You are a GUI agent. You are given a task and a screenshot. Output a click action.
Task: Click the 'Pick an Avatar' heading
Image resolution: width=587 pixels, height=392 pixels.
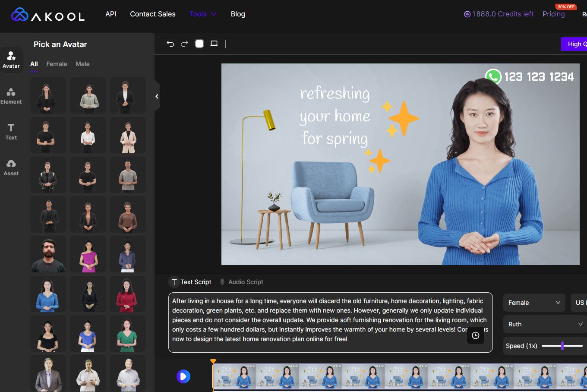click(60, 44)
